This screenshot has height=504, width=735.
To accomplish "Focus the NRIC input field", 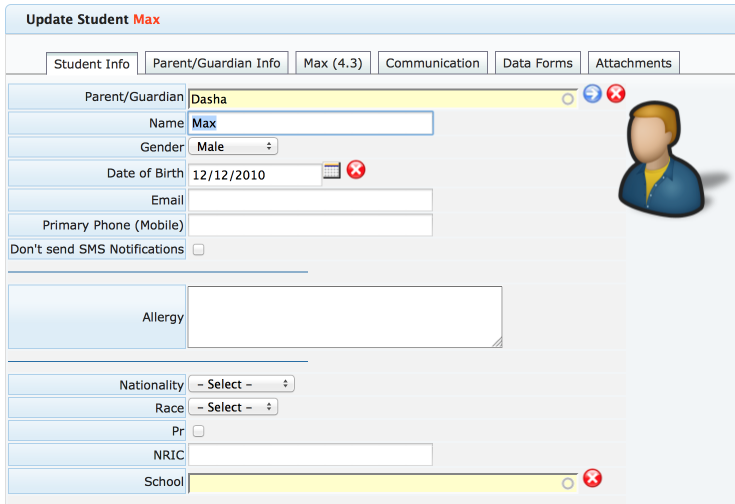I will pos(310,455).
